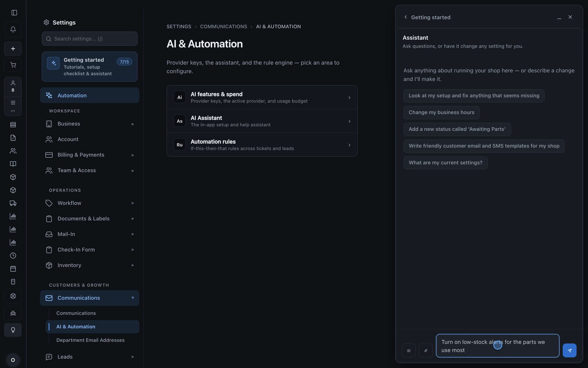
Task: Open AI Assistant settings row
Action: point(262,121)
